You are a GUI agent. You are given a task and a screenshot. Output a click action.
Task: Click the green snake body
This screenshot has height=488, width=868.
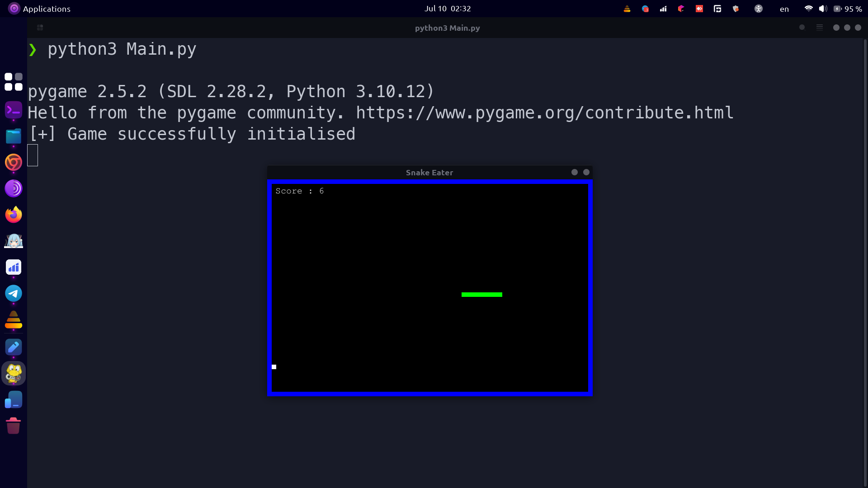[482, 295]
